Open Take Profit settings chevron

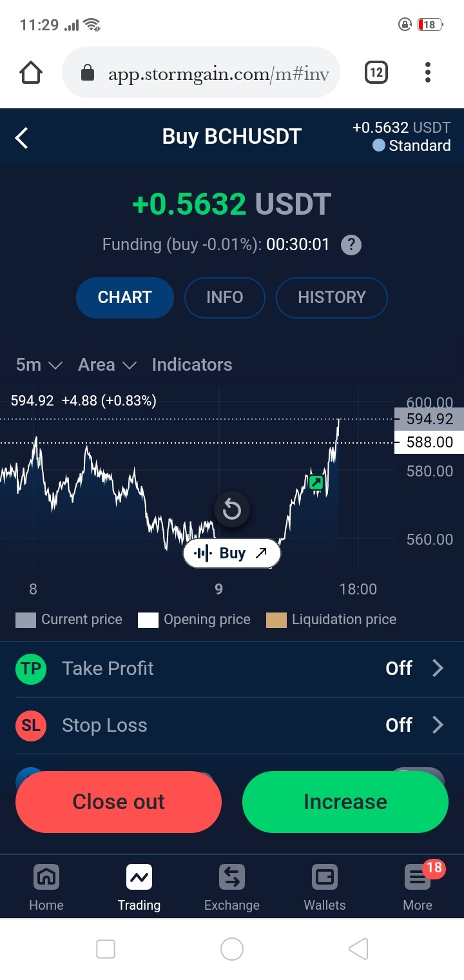pyautogui.click(x=438, y=669)
